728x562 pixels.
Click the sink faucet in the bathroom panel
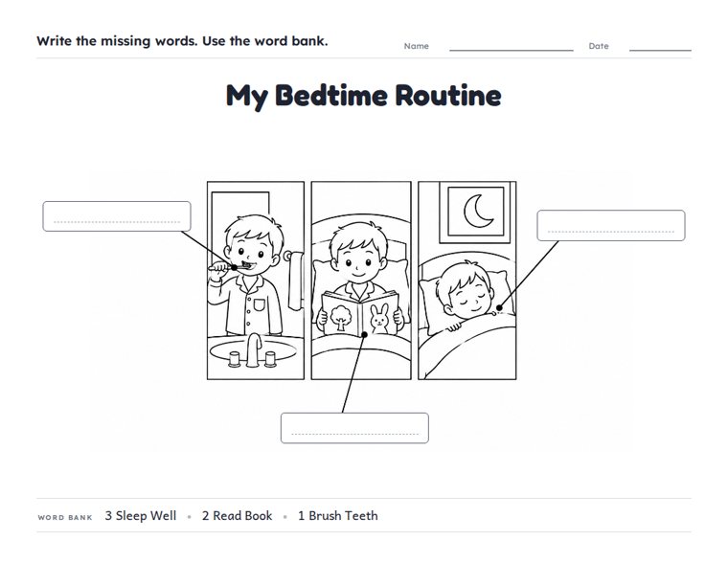pos(254,350)
